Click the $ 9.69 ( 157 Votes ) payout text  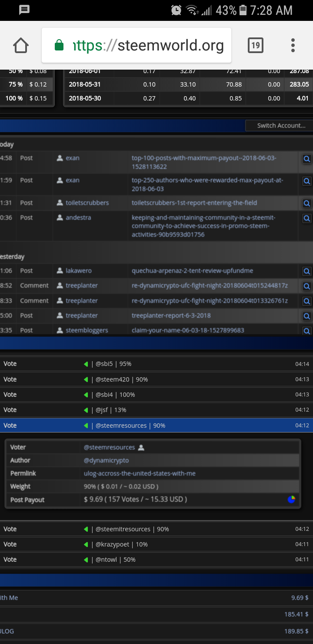pos(135,500)
